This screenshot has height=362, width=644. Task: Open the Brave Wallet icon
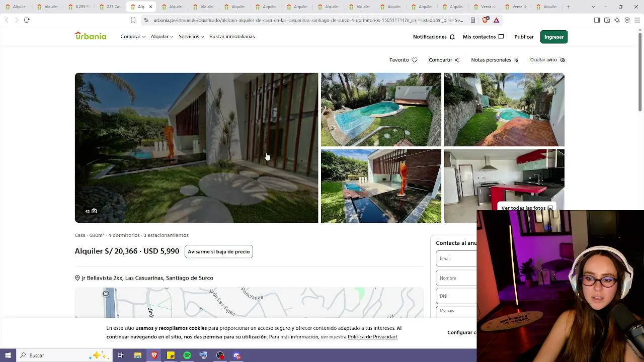(x=607, y=20)
